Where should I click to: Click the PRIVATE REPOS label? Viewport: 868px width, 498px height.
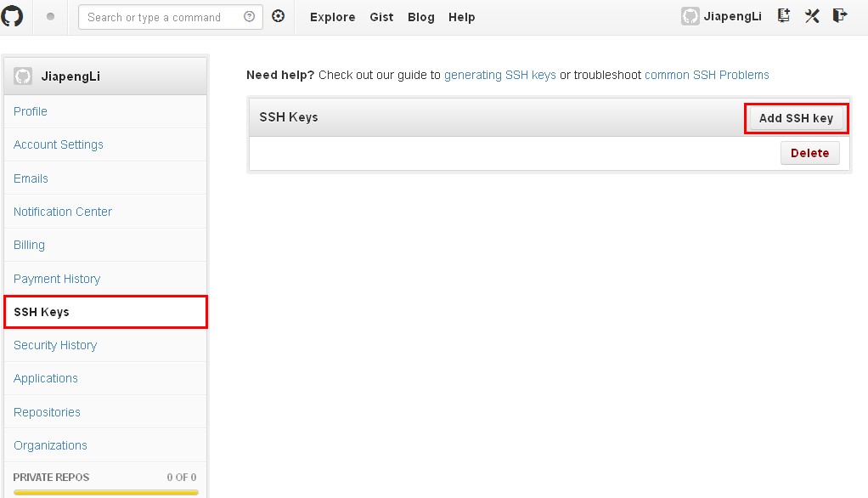51,477
